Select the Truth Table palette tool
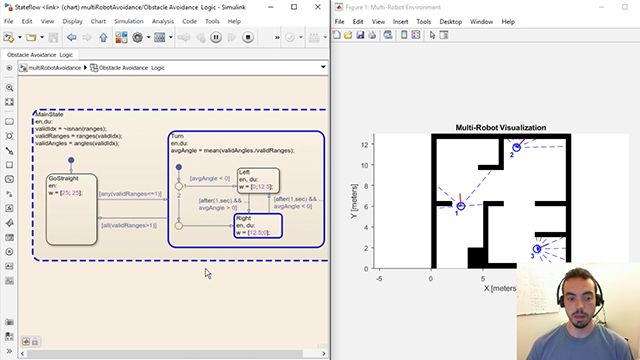The image size is (640, 360). point(9,238)
